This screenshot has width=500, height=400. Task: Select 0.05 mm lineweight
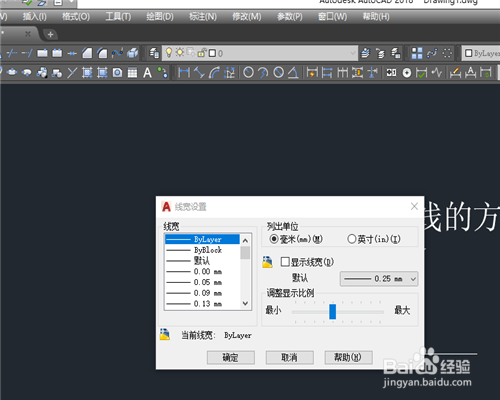[x=202, y=282]
